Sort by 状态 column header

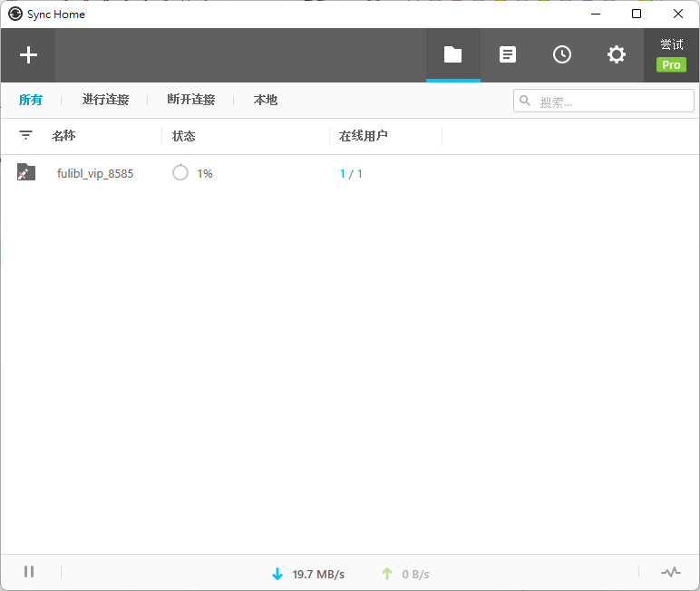click(183, 136)
